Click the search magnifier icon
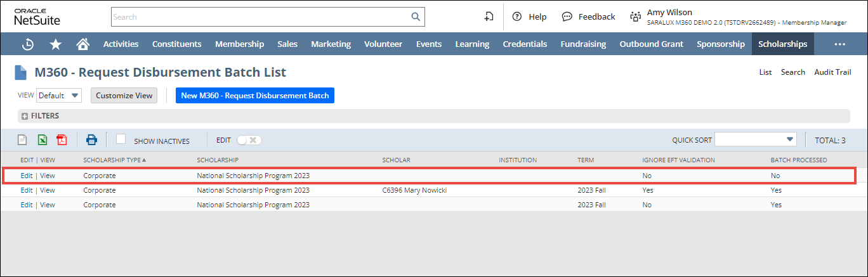Viewport: 868px width, 277px height. [x=416, y=17]
